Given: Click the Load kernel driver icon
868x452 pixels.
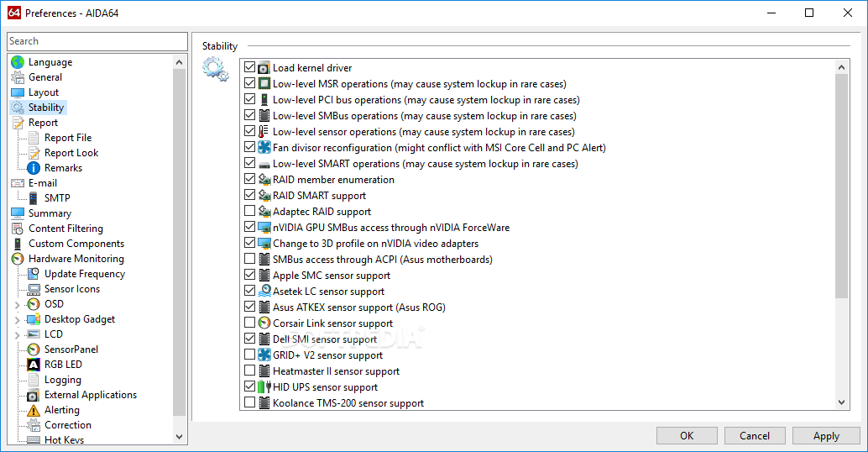Looking at the screenshot, I should tap(264, 67).
